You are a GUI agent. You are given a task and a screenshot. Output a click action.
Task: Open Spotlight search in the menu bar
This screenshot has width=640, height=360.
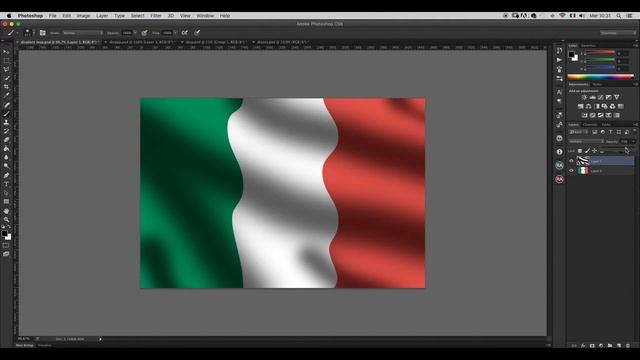619,16
